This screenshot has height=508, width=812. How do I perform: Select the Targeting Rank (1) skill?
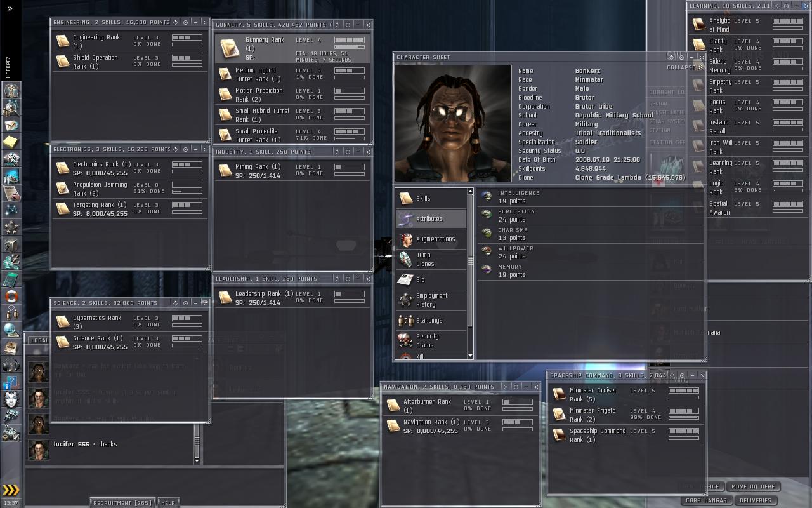[x=129, y=209]
